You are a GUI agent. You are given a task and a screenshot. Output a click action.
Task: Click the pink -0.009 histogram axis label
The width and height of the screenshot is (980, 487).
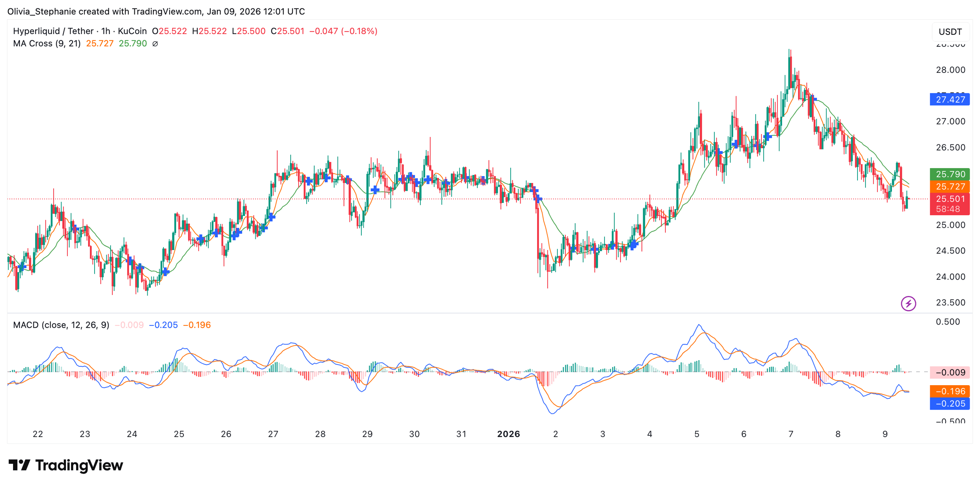949,372
